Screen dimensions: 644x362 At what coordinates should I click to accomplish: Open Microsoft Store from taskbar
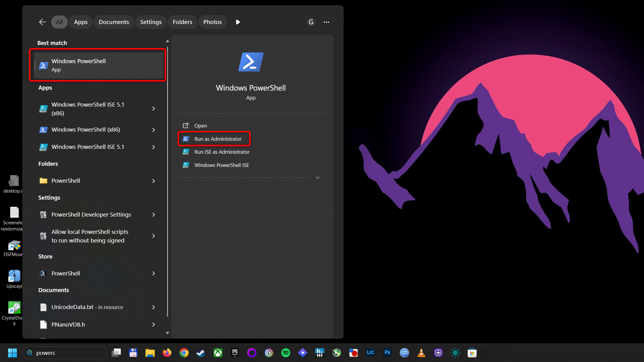pos(472,353)
